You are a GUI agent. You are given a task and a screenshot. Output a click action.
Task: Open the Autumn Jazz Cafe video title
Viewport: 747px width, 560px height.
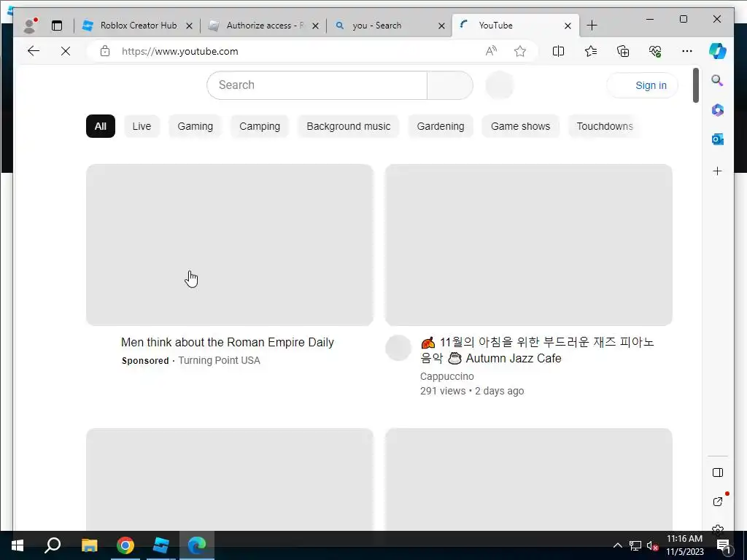pyautogui.click(x=537, y=350)
